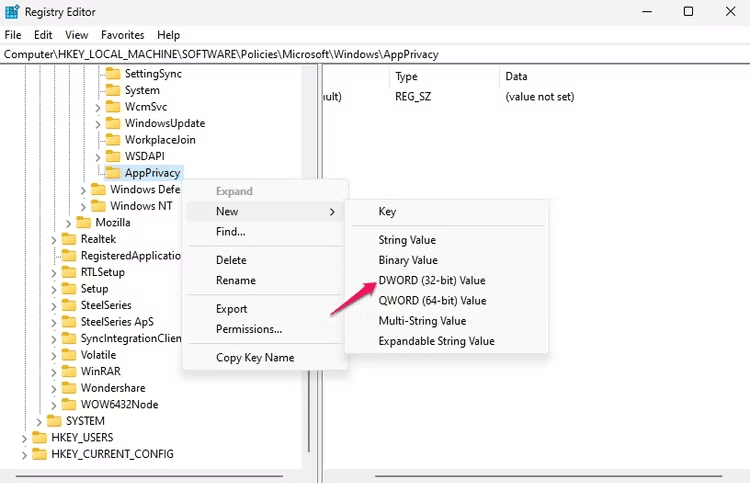Screen dimensions: 750x483
Task: Click the HKEY_USERS folder icon
Action: [39, 438]
